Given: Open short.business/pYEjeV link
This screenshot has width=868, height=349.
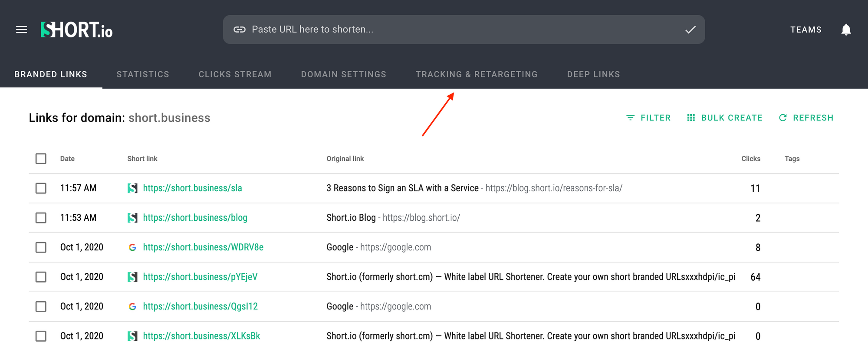Looking at the screenshot, I should [x=200, y=277].
